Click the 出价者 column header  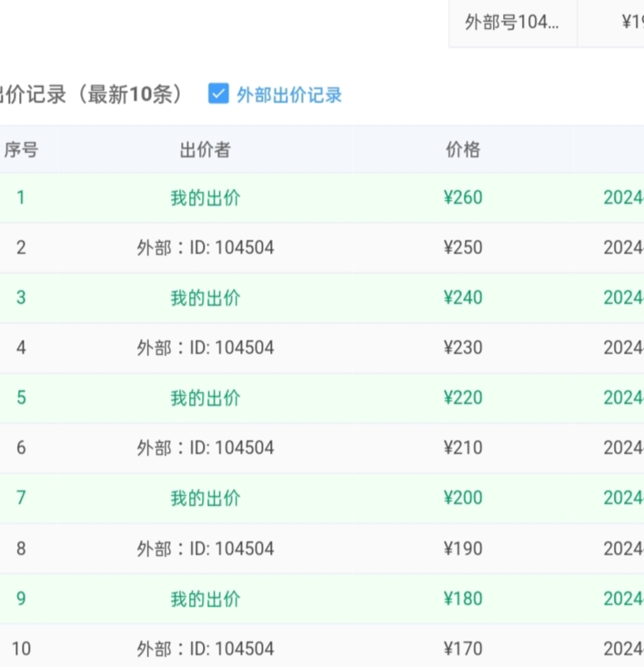click(x=205, y=150)
